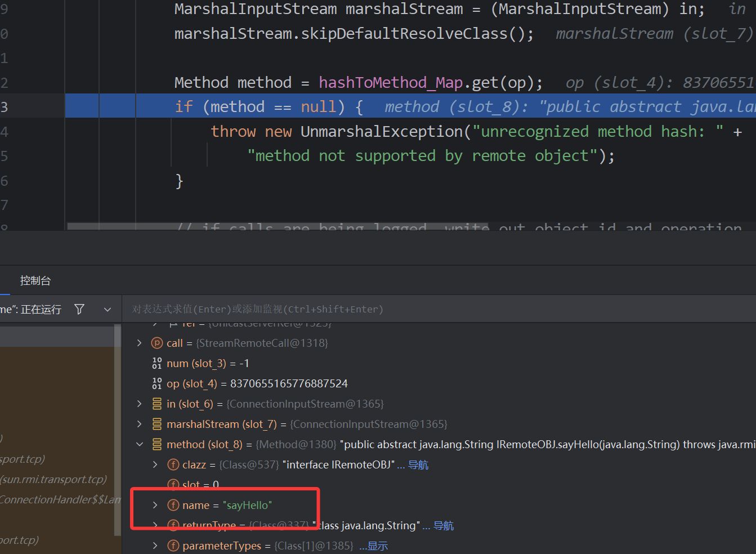Click the primitive icon beside 'num (slot_3)'
This screenshot has height=554, width=756.
tap(157, 363)
